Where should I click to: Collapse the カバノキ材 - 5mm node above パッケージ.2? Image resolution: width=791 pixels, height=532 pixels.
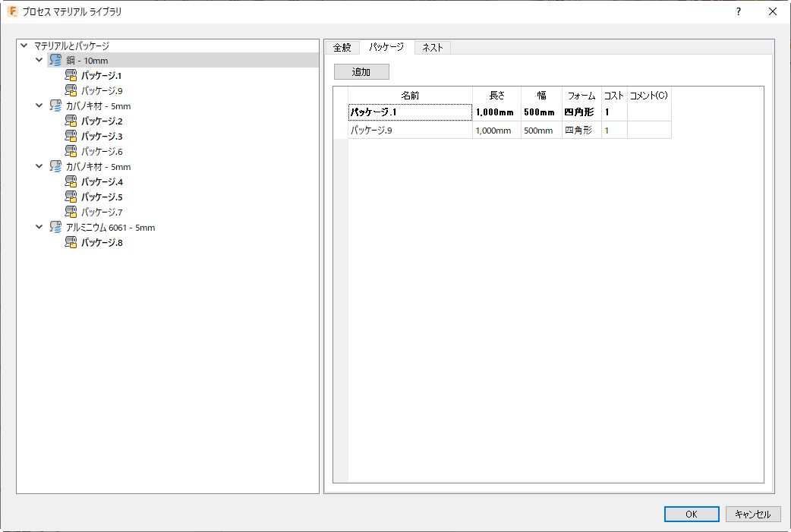point(39,106)
